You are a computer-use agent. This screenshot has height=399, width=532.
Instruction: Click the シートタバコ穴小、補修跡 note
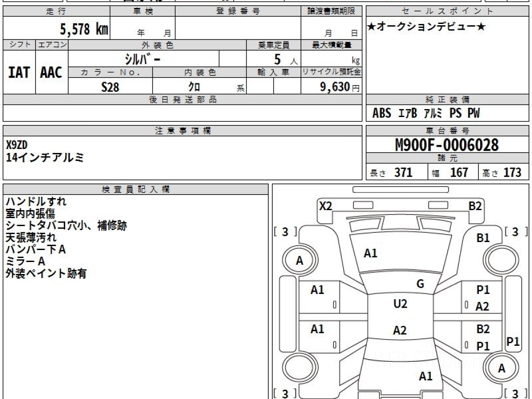(x=66, y=225)
